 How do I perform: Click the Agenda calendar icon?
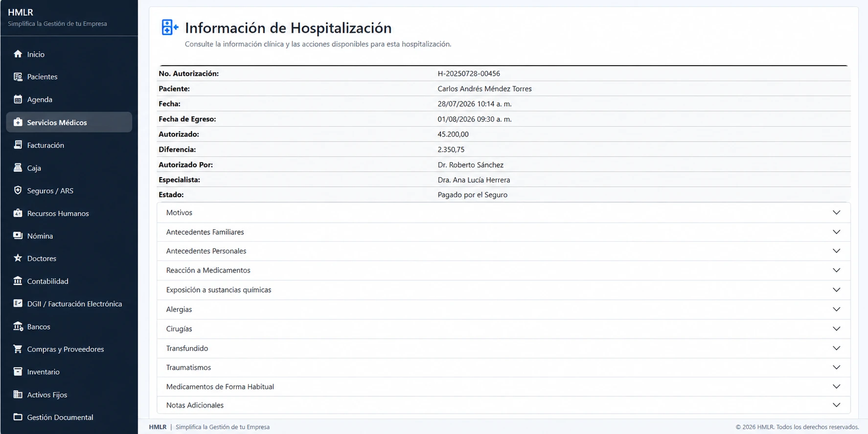point(18,99)
